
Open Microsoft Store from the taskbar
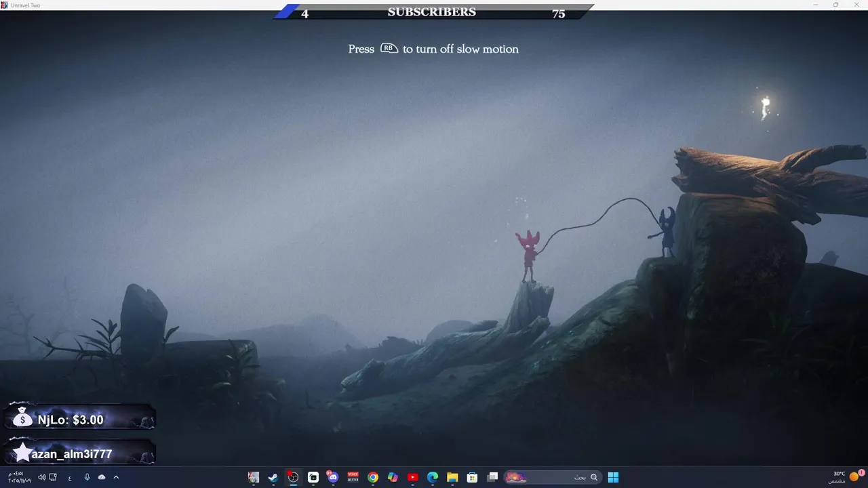click(x=472, y=477)
